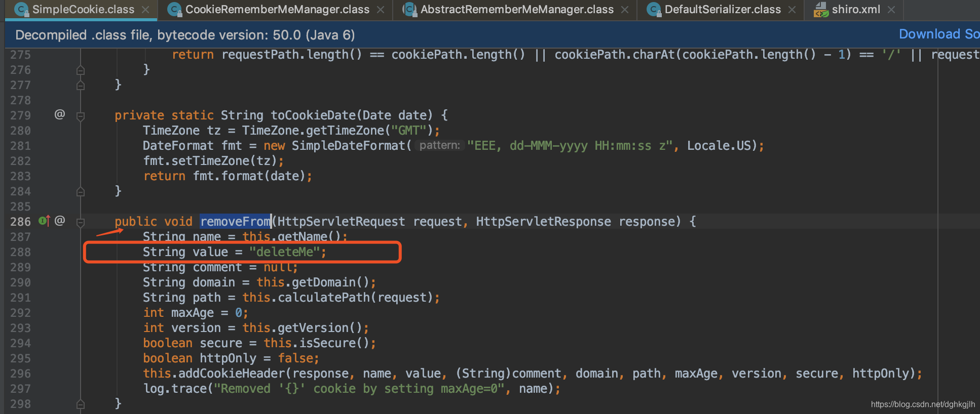Click the Locale.US argument on line 281
980x414 pixels.
719,146
